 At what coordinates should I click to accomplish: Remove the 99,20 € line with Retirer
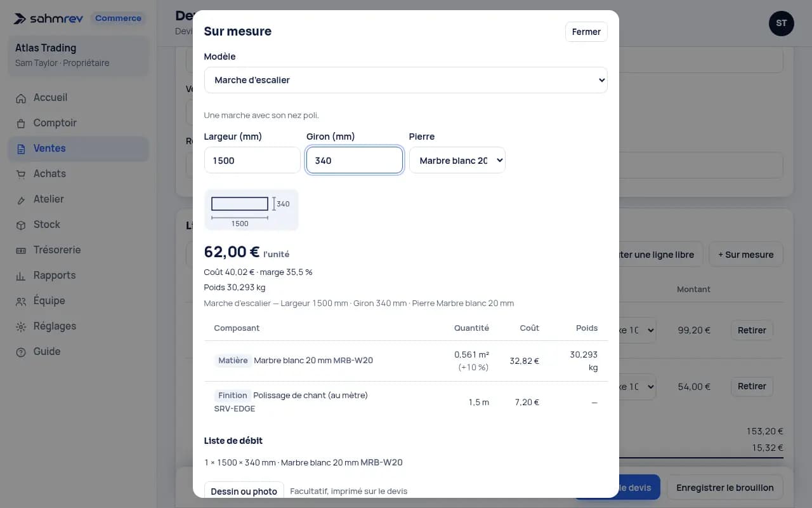tap(752, 330)
